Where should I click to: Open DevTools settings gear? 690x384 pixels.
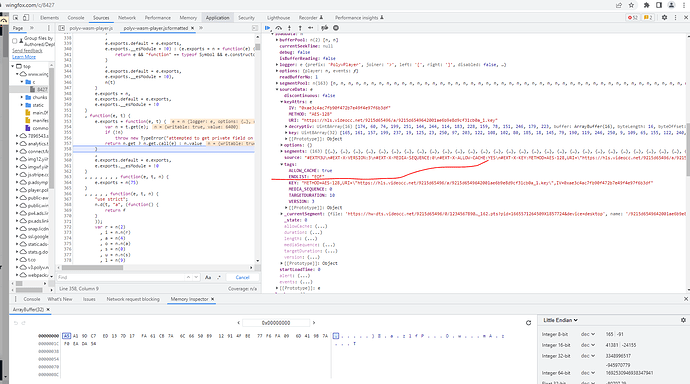664,18
